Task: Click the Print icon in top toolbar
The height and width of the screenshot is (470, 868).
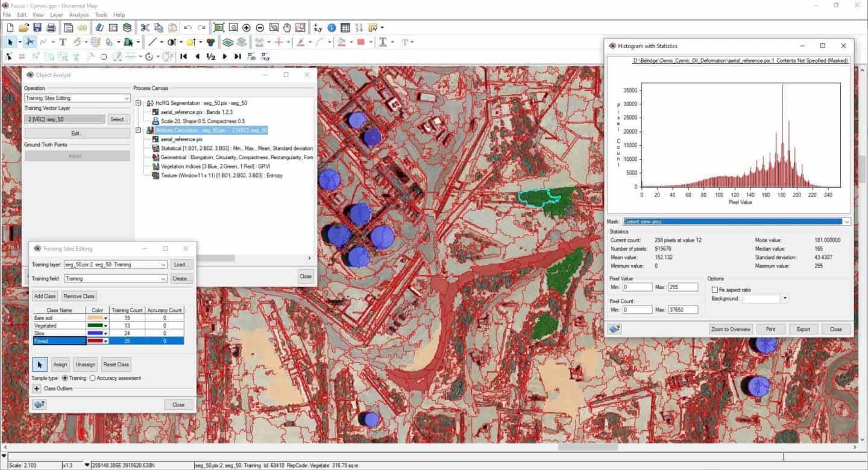Action: 51,28
